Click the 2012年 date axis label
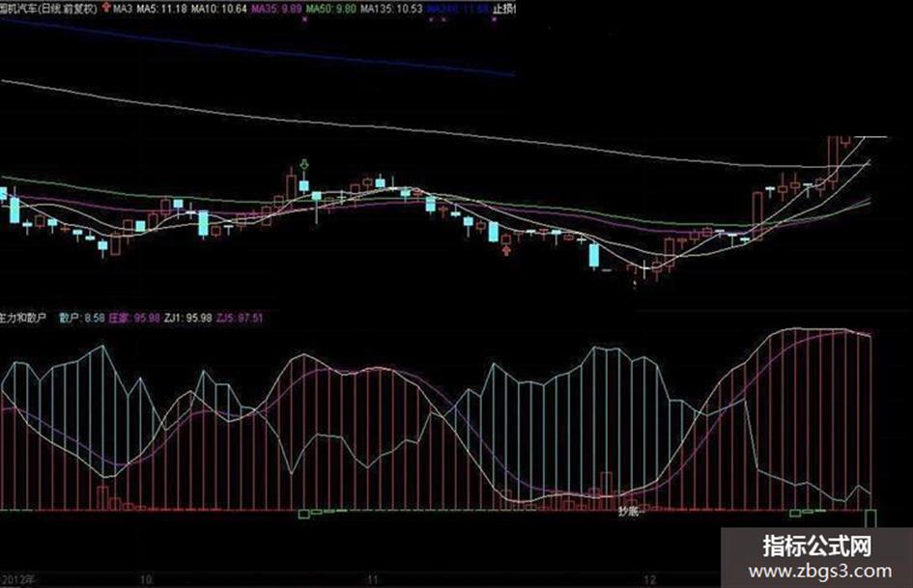913x588 pixels. (18, 580)
